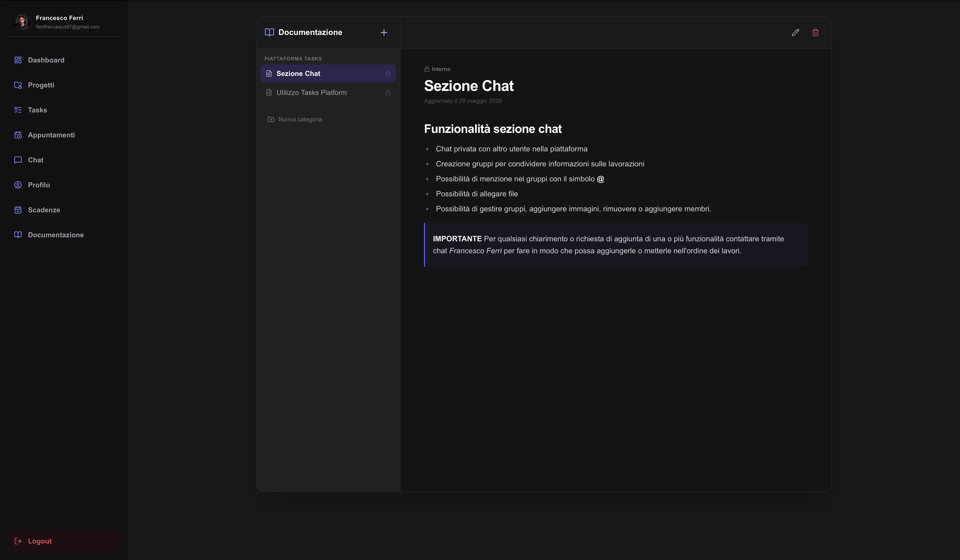Click the IMPORTANTE note block
This screenshot has width=960, height=560.
click(615, 245)
